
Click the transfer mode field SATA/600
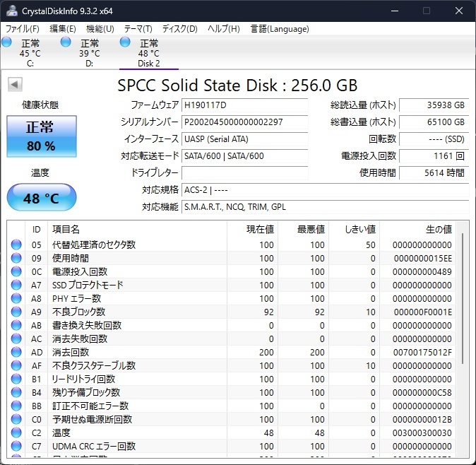(244, 156)
